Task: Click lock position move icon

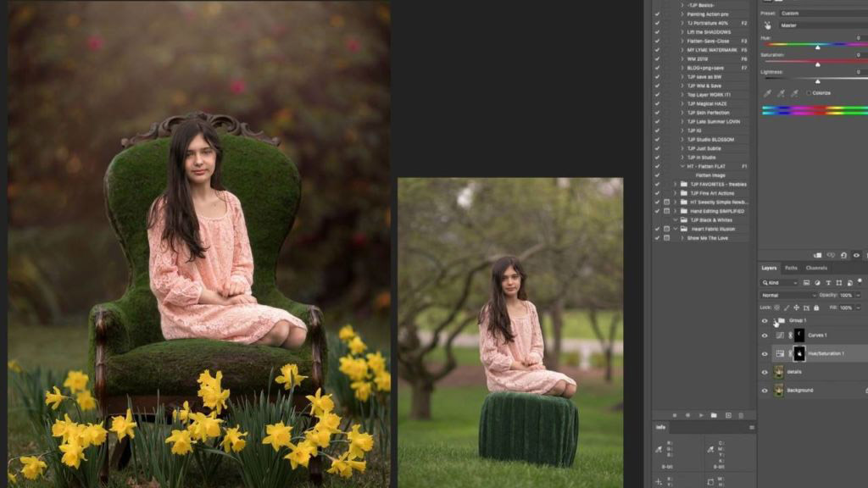Action: (x=796, y=308)
